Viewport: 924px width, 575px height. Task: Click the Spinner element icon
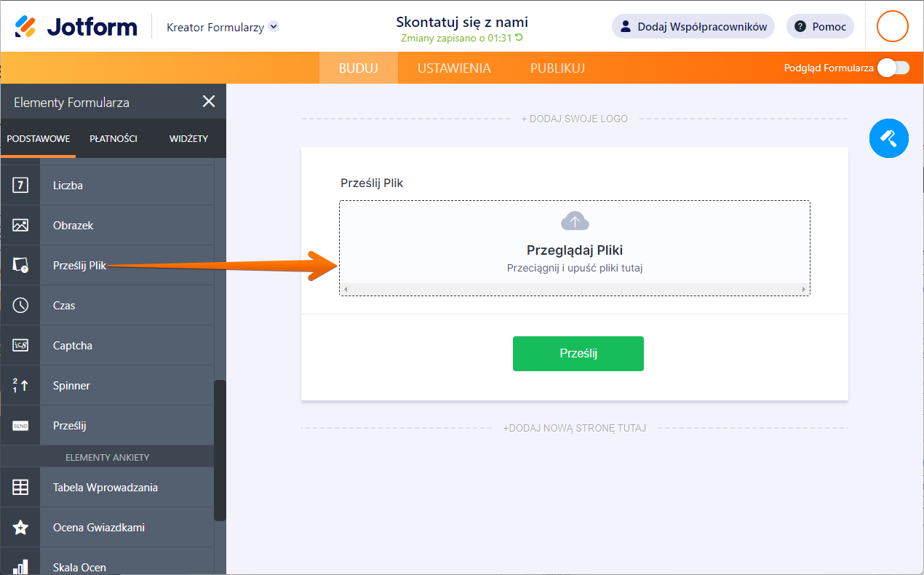20,386
